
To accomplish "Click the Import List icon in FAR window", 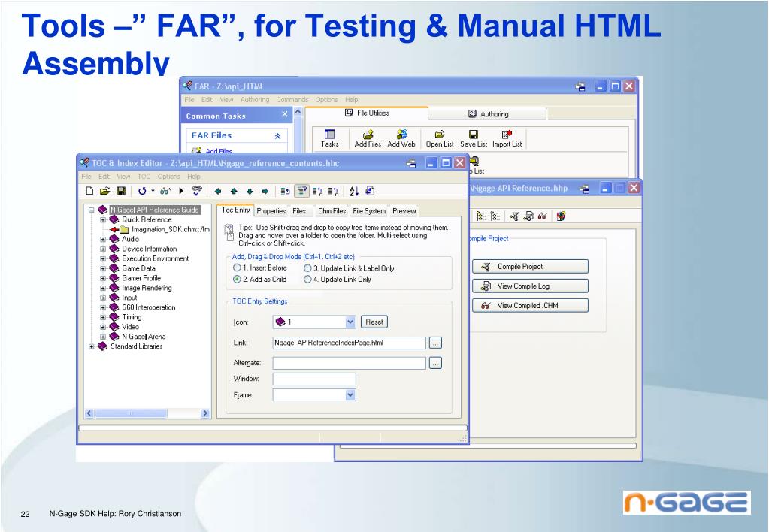I will [507, 138].
